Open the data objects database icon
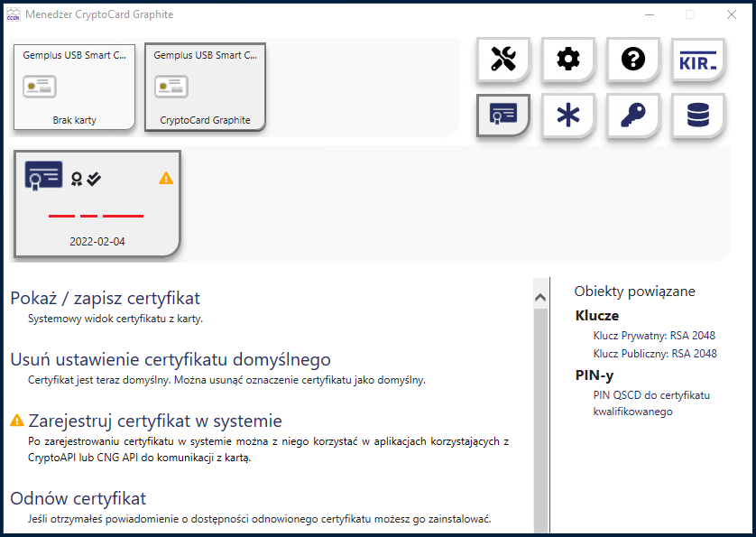The width and height of the screenshot is (756, 537). point(698,116)
